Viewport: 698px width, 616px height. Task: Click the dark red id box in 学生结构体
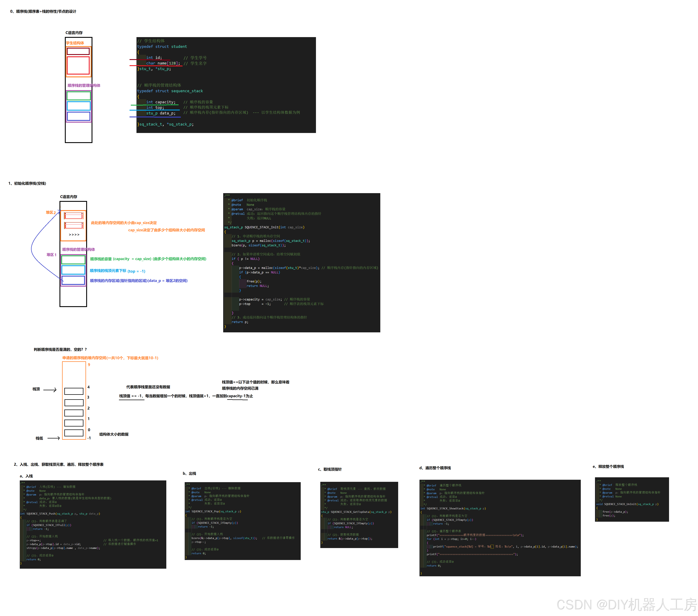tap(78, 51)
